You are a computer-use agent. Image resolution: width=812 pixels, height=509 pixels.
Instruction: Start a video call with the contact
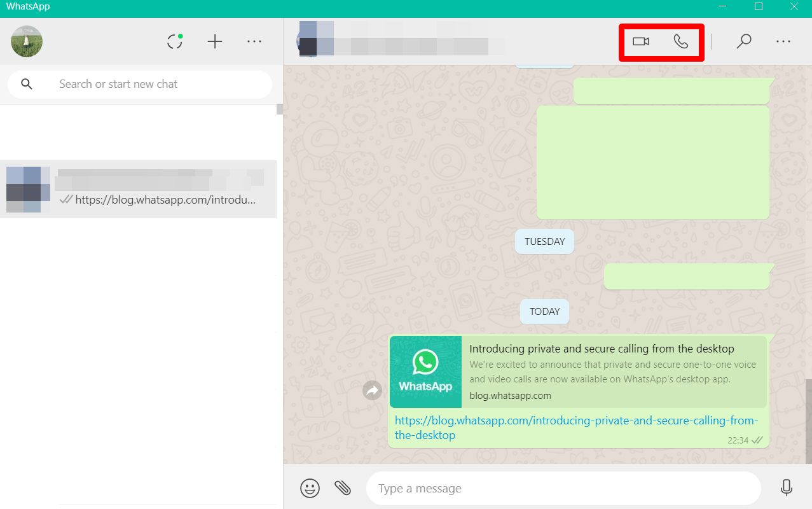pyautogui.click(x=640, y=41)
